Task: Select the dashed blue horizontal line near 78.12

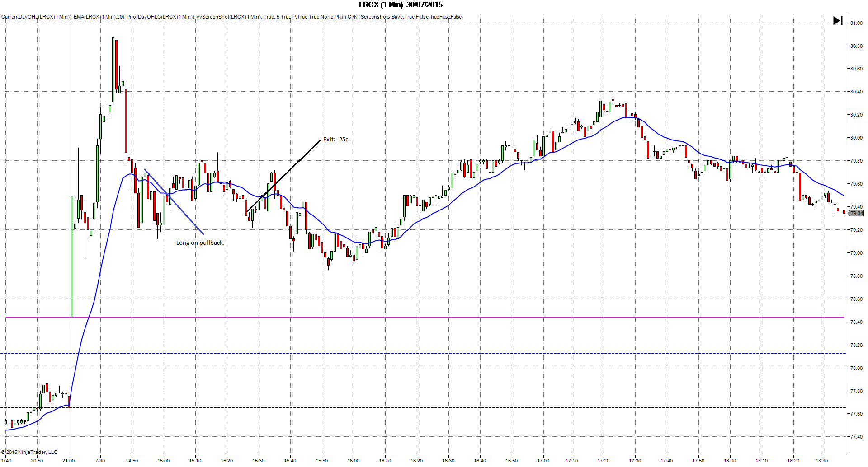Action: 423,354
